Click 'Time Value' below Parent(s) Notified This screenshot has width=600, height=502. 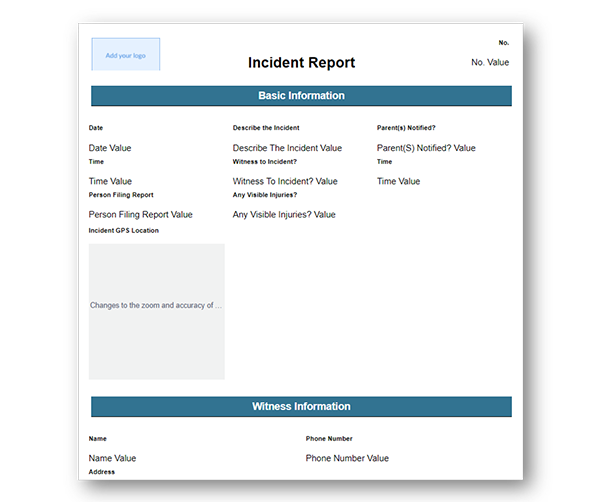pyautogui.click(x=398, y=181)
